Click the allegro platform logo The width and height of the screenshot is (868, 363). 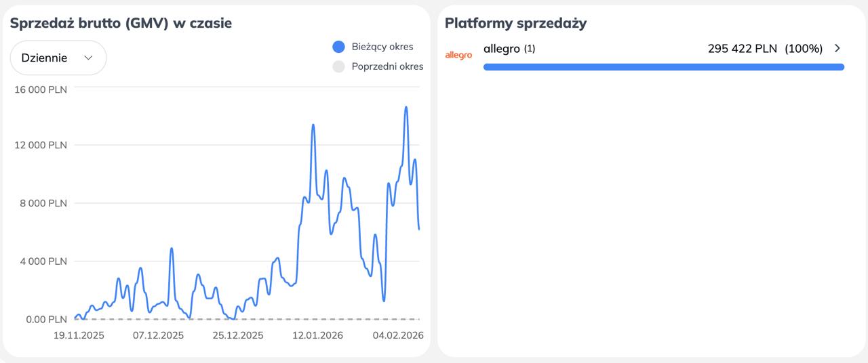[x=458, y=55]
